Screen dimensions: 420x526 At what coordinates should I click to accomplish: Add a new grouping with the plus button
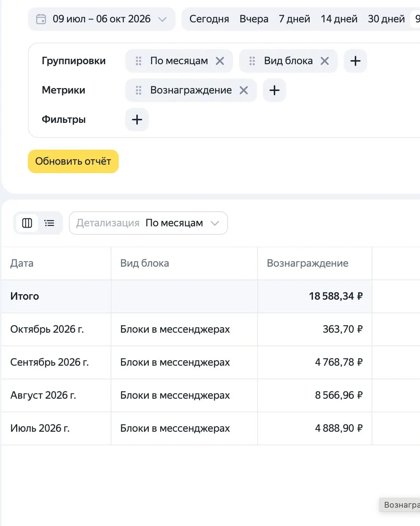point(355,61)
